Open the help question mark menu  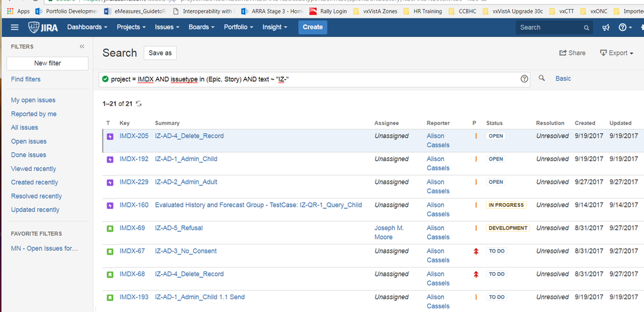(x=625, y=28)
